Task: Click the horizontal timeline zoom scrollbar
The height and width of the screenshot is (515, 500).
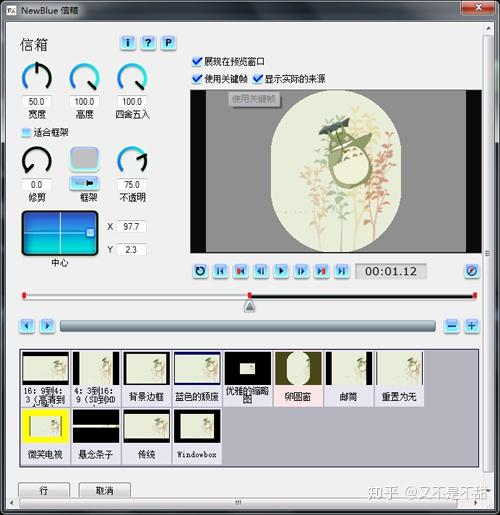Action: [248, 326]
